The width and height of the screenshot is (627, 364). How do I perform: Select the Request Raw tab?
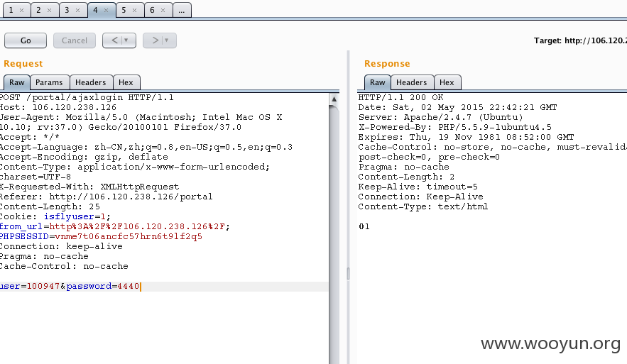tap(17, 82)
